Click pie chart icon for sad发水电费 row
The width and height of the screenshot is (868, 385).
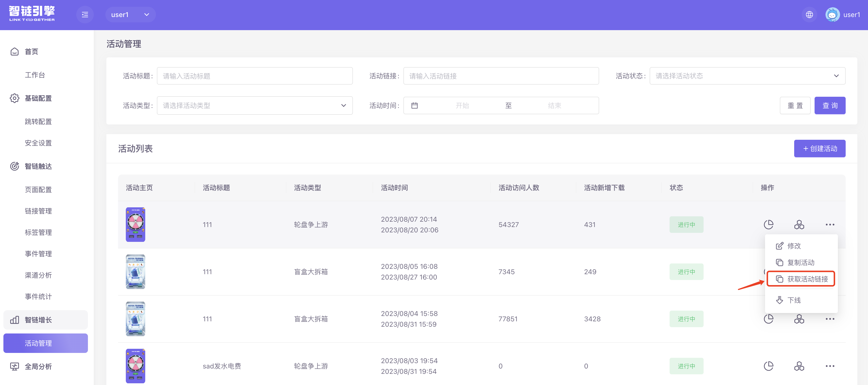tap(768, 366)
